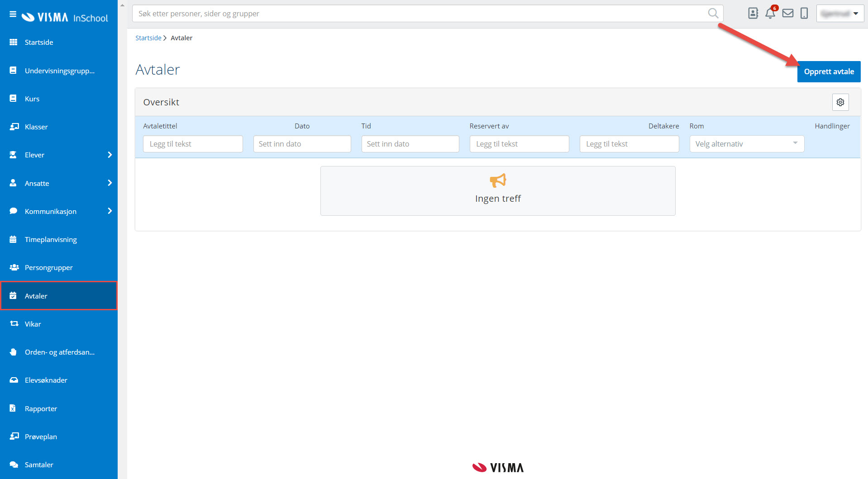Select Rapporter in the sidebar

[x=41, y=408]
